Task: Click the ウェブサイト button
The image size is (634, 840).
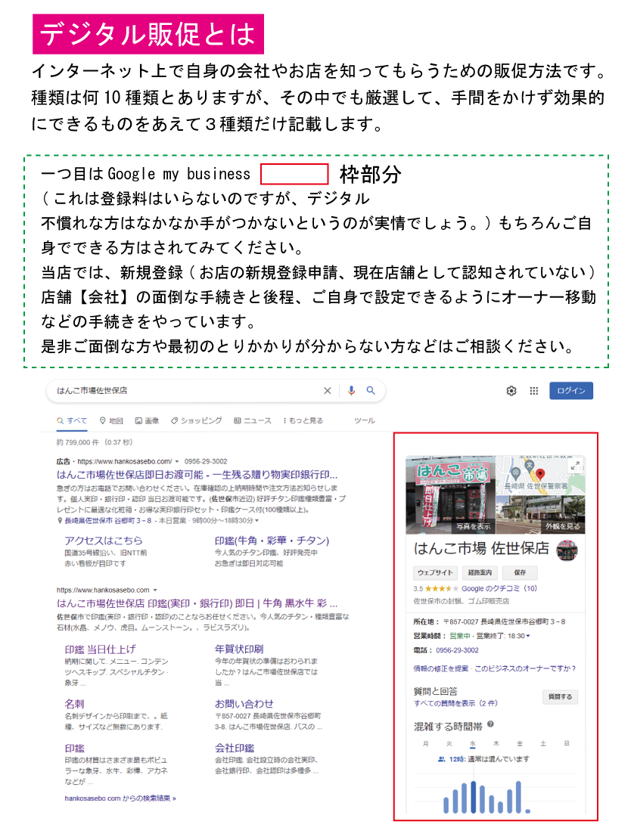Action: 436,572
